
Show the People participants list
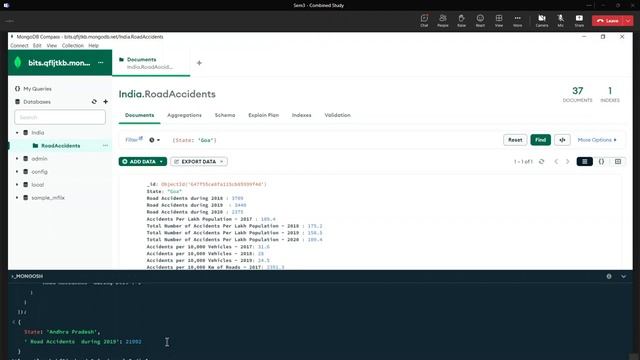click(442, 20)
